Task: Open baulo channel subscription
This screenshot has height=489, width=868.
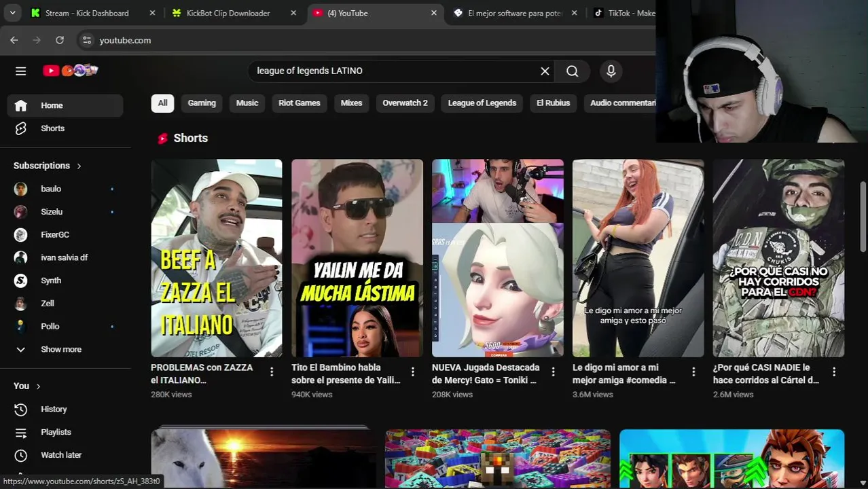Action: pos(65,189)
